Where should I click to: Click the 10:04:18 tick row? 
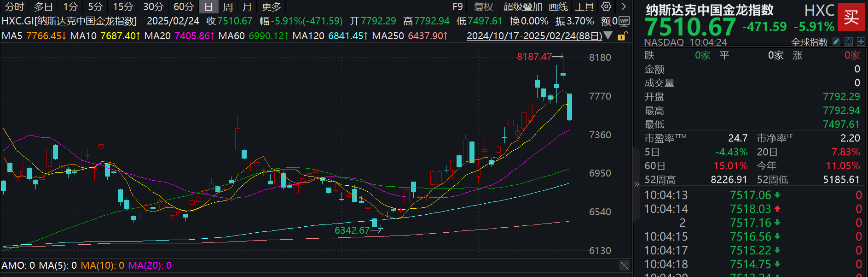click(x=752, y=264)
